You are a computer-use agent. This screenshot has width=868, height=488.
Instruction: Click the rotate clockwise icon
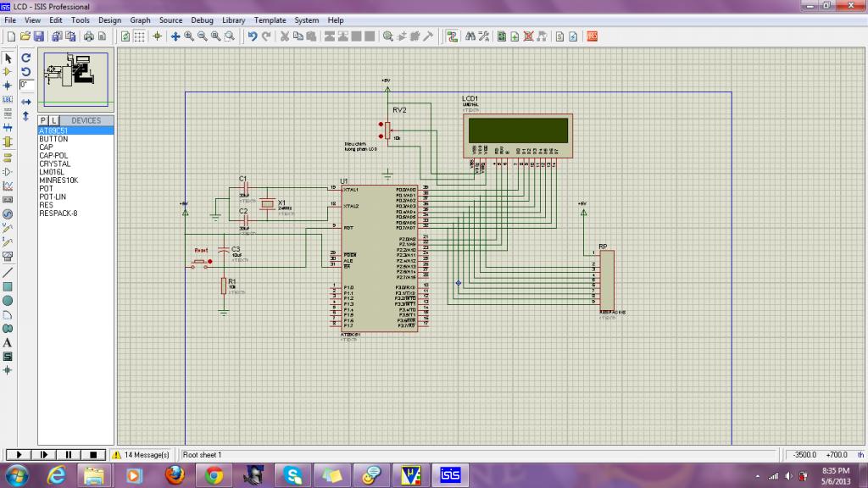26,58
